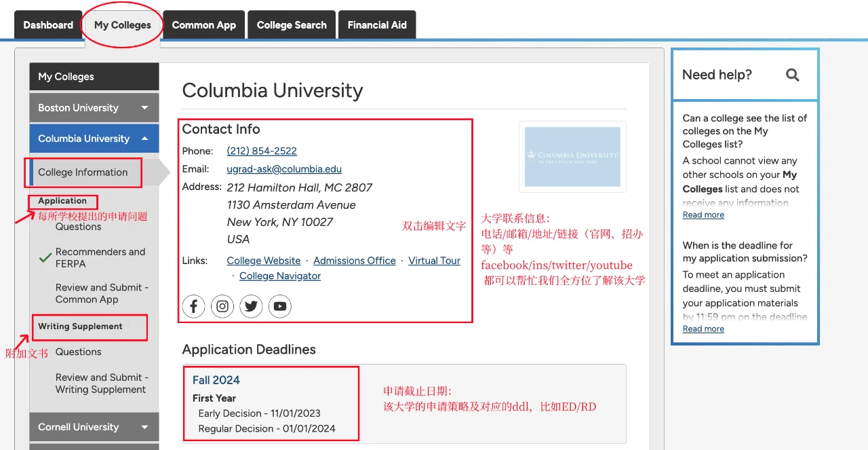Launch the Virtual Tour link
This screenshot has width=868, height=450.
(x=434, y=260)
